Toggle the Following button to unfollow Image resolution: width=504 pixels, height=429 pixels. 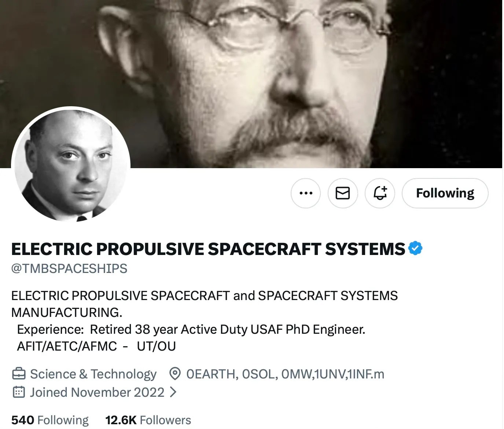point(445,193)
